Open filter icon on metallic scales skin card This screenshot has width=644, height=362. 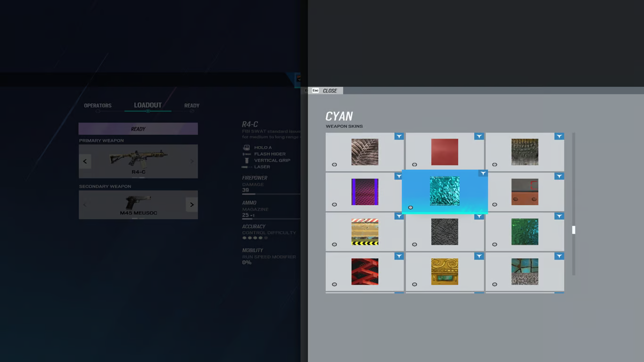pyautogui.click(x=559, y=136)
